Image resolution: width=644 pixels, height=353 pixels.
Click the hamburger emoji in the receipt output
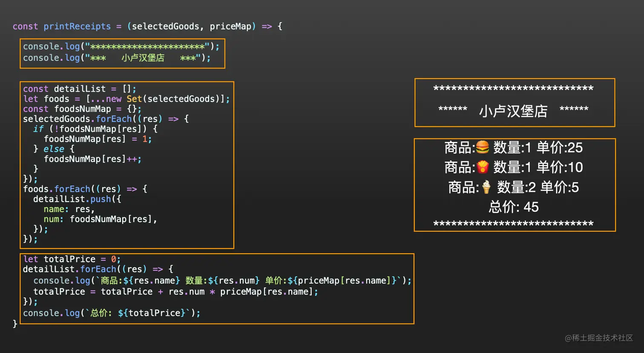click(483, 148)
